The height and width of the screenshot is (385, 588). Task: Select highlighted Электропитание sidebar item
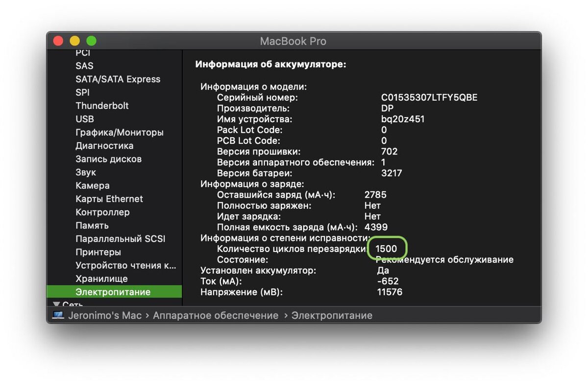114,292
